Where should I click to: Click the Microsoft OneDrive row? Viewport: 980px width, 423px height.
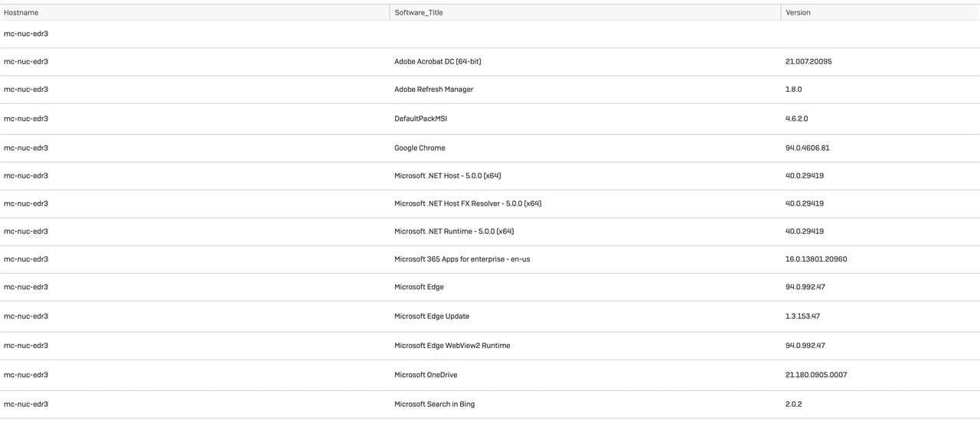(x=490, y=375)
